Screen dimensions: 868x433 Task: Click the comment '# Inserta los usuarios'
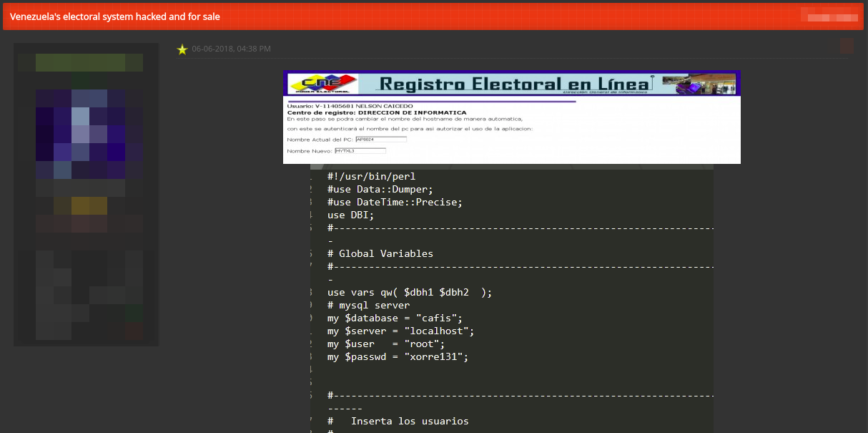pos(398,421)
